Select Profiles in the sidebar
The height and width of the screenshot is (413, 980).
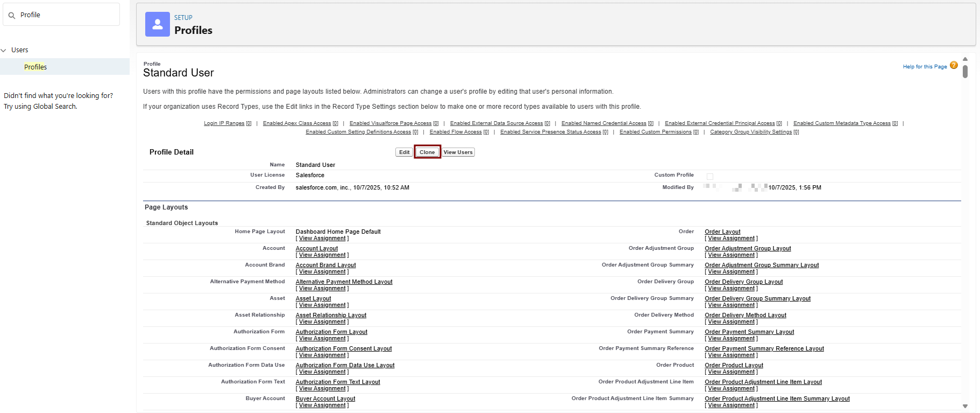(35, 67)
